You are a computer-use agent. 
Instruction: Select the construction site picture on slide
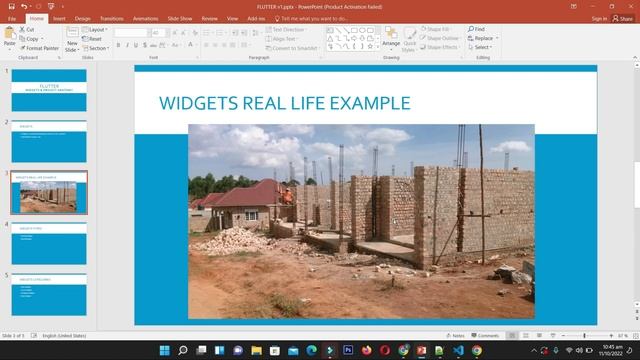[x=361, y=221]
